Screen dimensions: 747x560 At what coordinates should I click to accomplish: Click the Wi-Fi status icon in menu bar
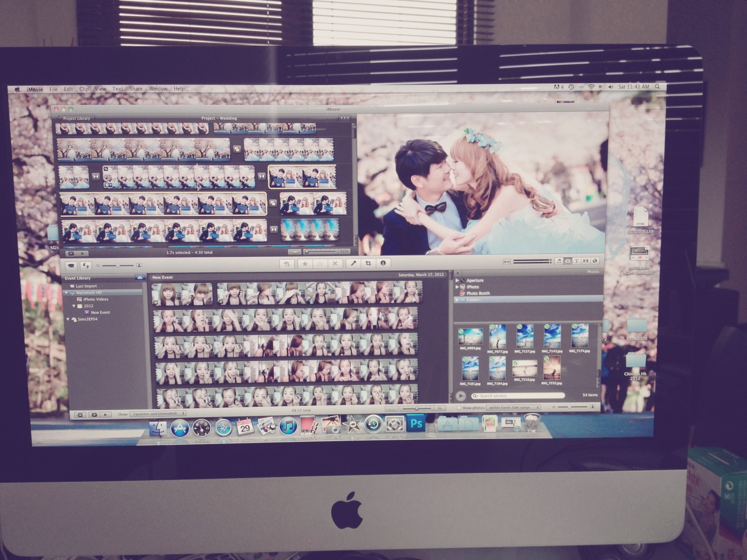coord(591,86)
